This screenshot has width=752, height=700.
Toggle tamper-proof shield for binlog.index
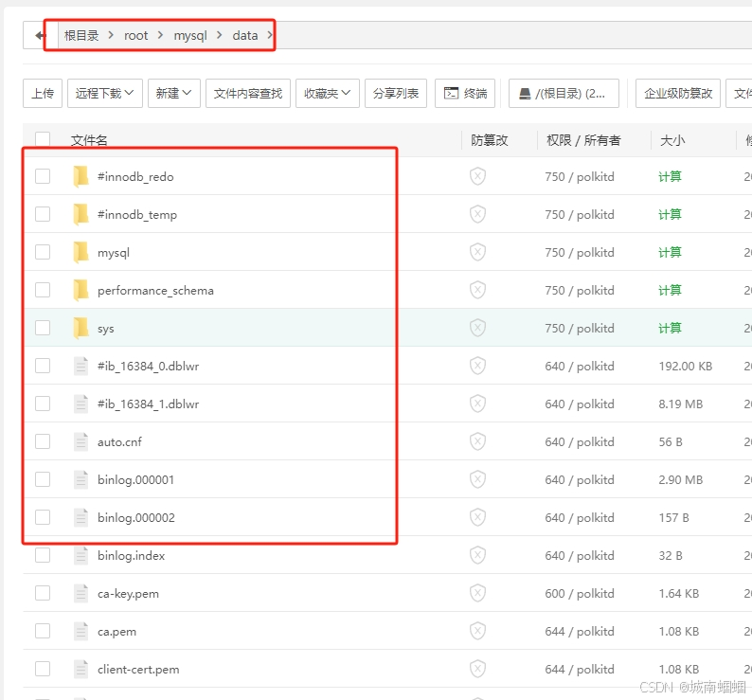pos(477,555)
